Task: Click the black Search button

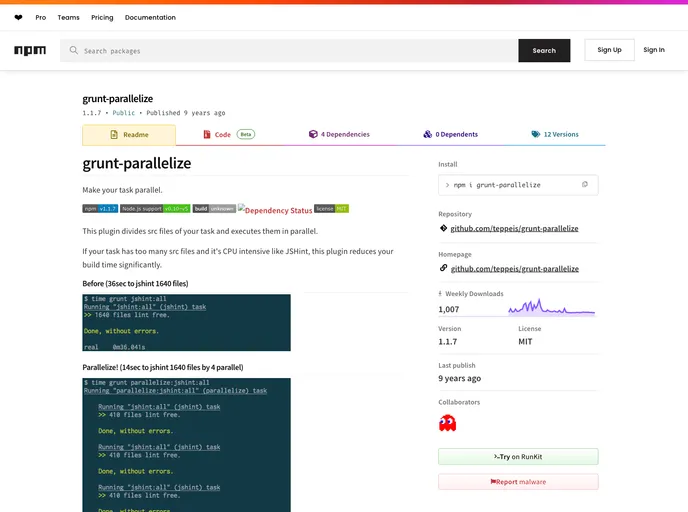Action: [544, 50]
